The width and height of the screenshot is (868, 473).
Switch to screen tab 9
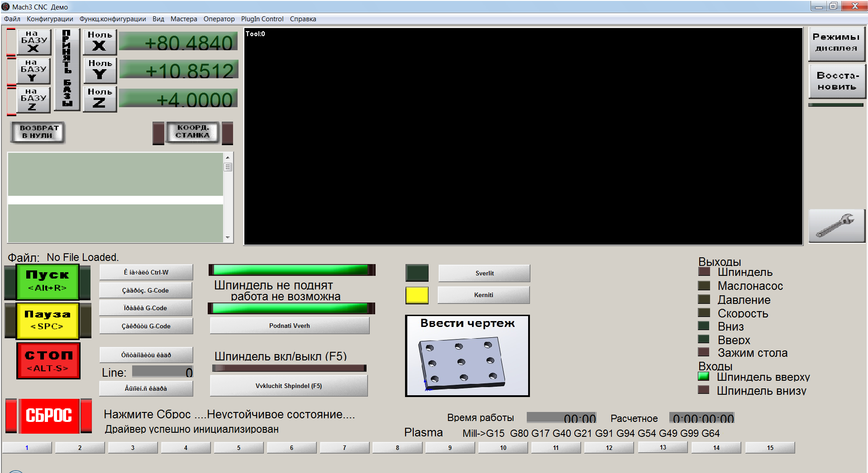[450, 448]
